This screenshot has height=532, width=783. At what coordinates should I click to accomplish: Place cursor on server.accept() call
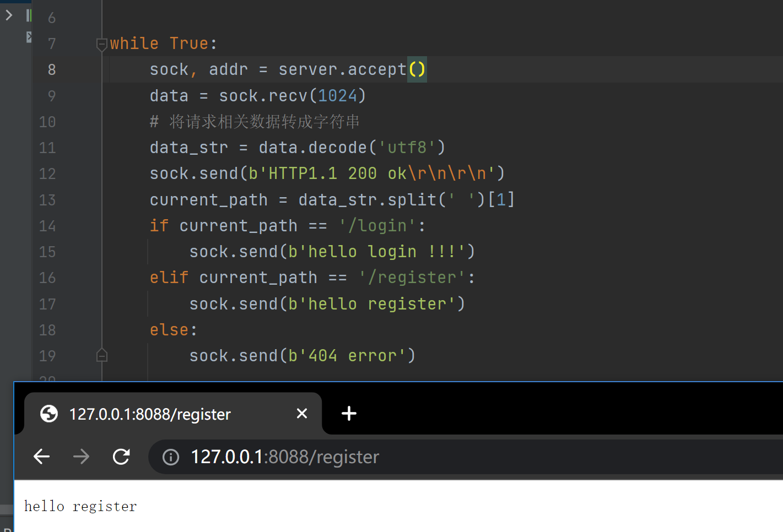(x=352, y=69)
